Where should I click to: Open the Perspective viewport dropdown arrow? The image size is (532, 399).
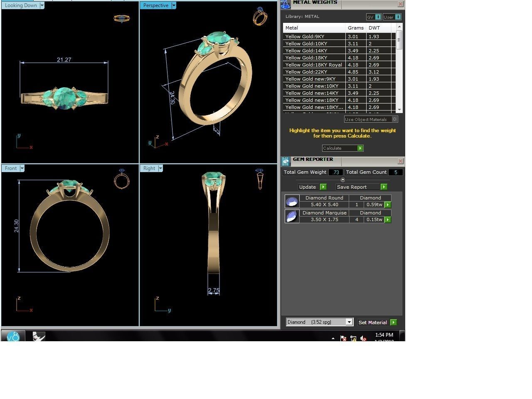click(x=174, y=5)
